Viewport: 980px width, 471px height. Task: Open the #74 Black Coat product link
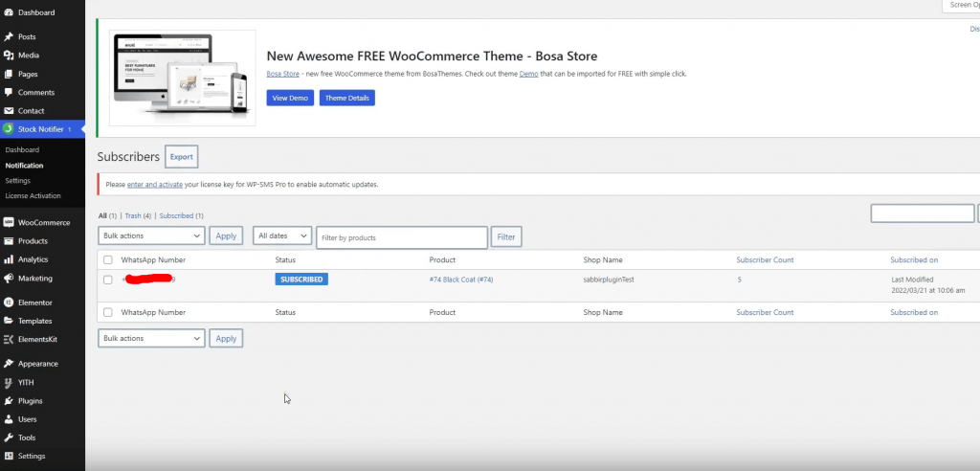point(461,280)
